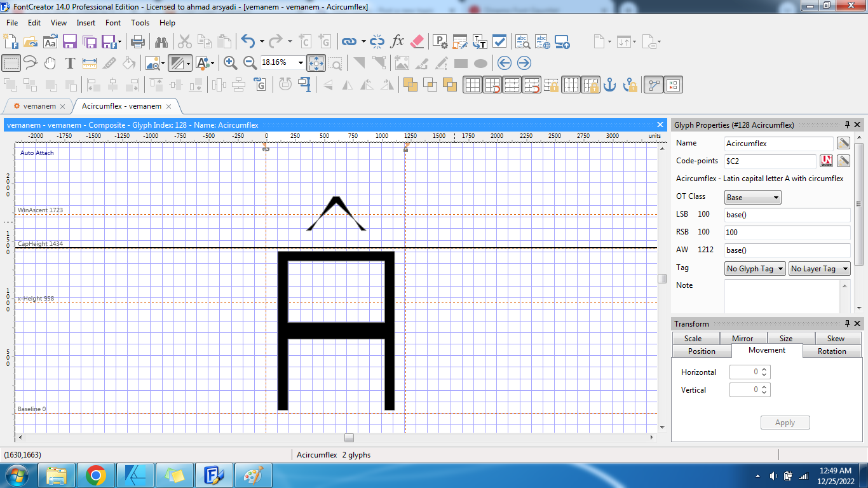Click the blue clamp icon
This screenshot has height=488, width=868.
[304, 85]
